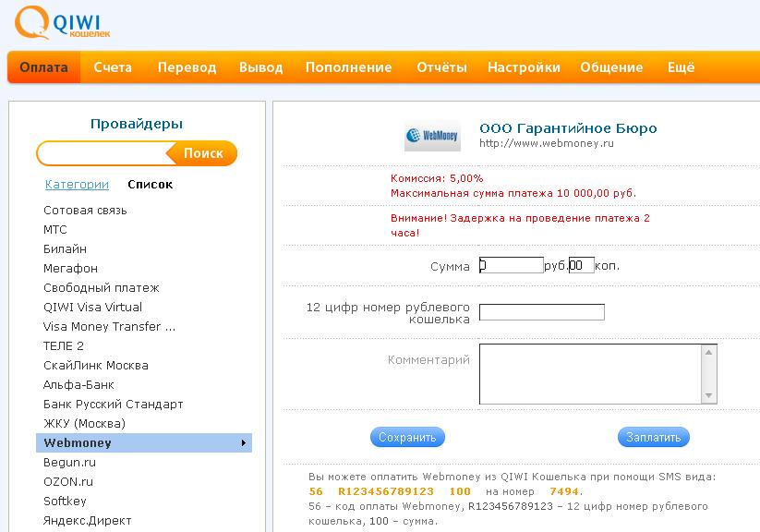
Task: Open the Счета menu tab
Action: [113, 66]
